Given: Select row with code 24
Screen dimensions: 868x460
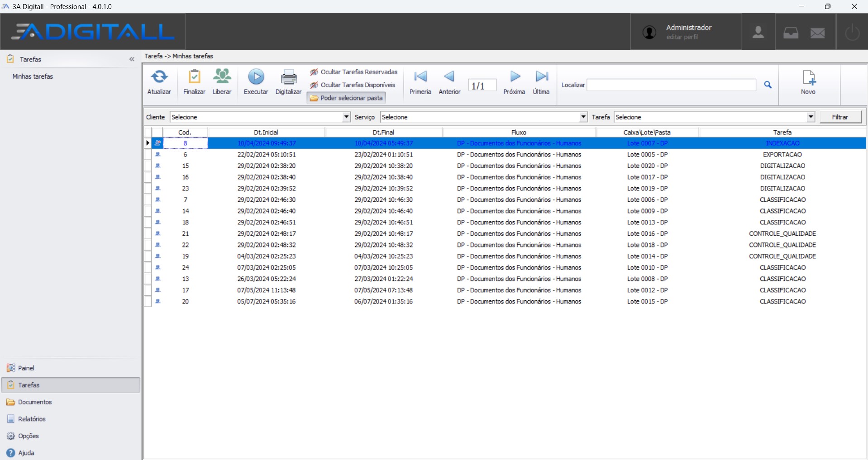Looking at the screenshot, I should click(506, 267).
